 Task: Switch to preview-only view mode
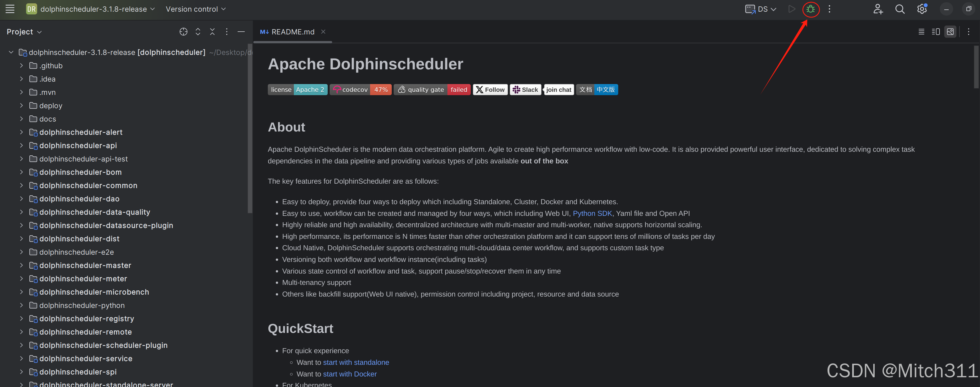[950, 32]
